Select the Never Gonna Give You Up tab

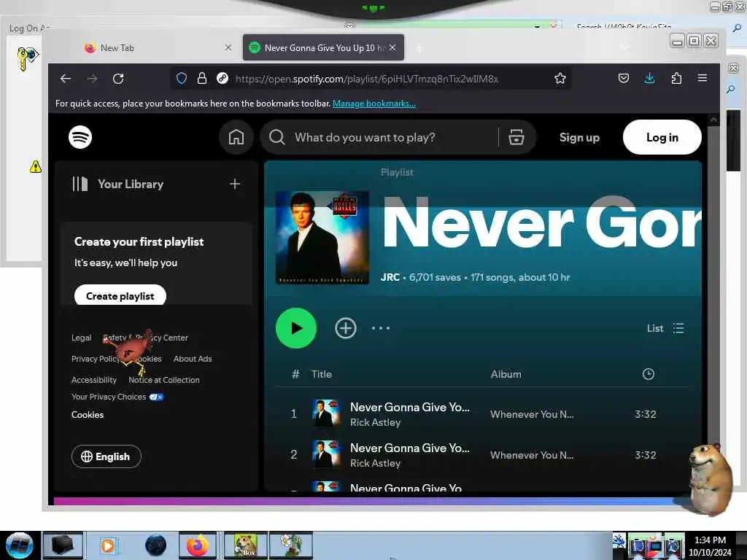click(323, 47)
